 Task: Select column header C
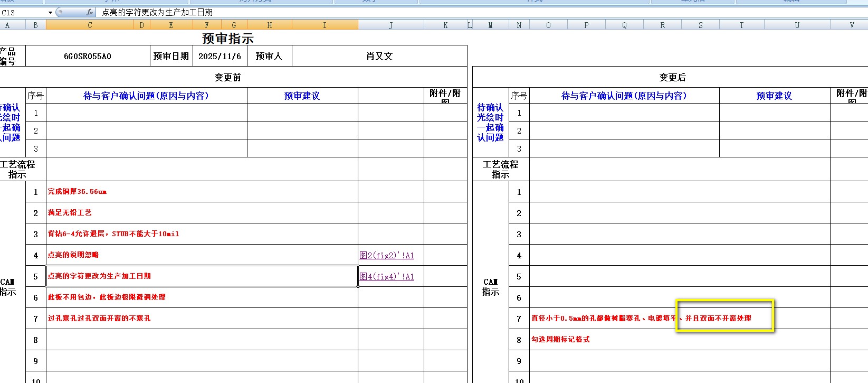pyautogui.click(x=90, y=25)
